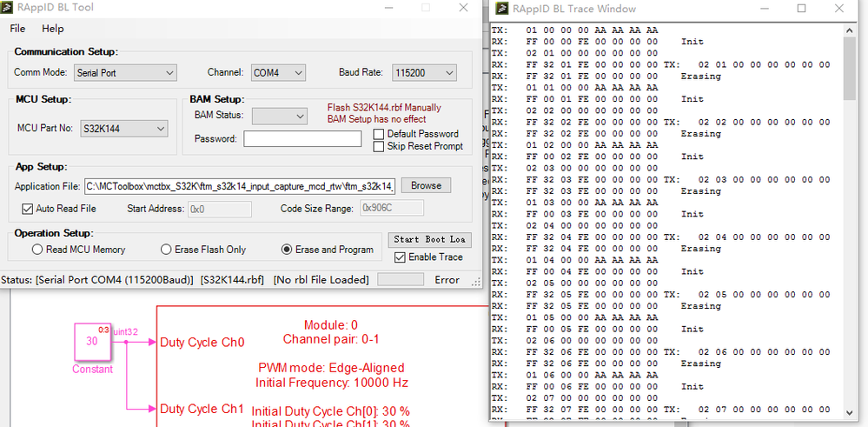Click the Initial Frequency: 10000 Hz text
The image size is (868, 427).
(332, 382)
